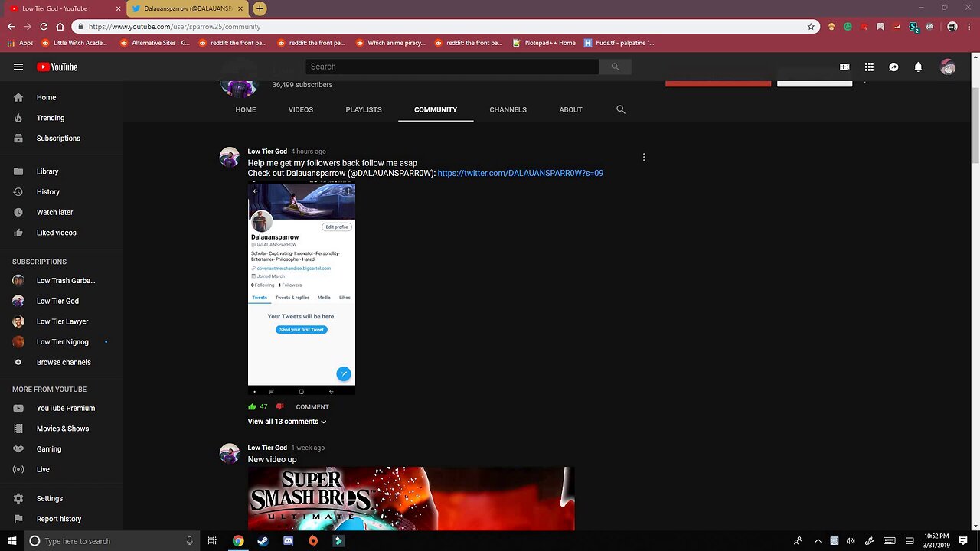Open the Chrome home page button
Screen dimensions: 980x551
[x=60, y=26]
